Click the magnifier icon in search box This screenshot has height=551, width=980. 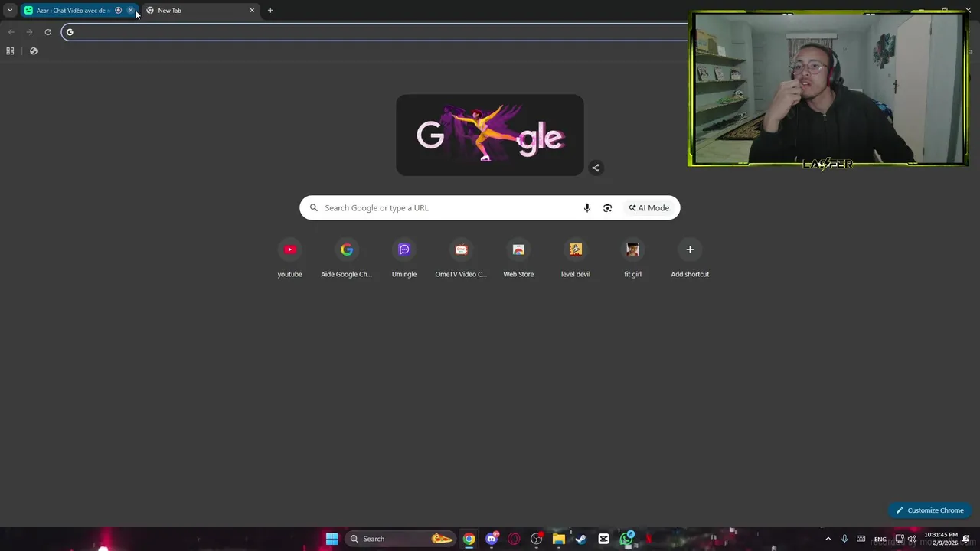pyautogui.click(x=313, y=208)
